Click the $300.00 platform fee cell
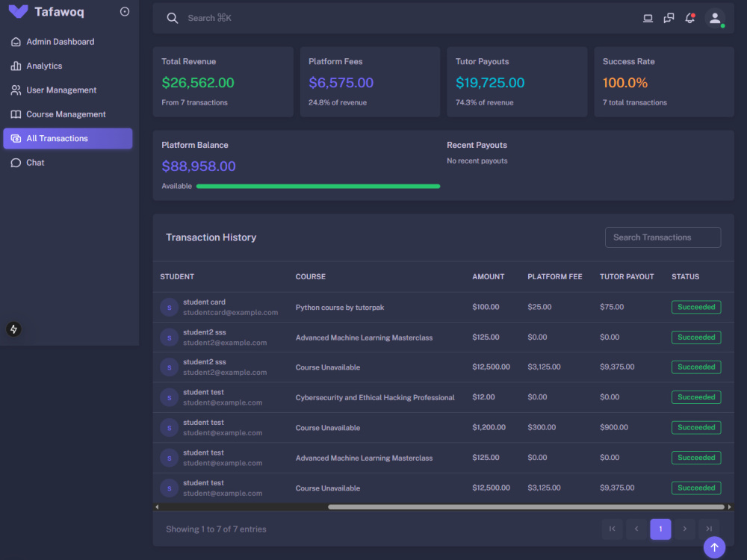747x560 pixels. point(541,428)
